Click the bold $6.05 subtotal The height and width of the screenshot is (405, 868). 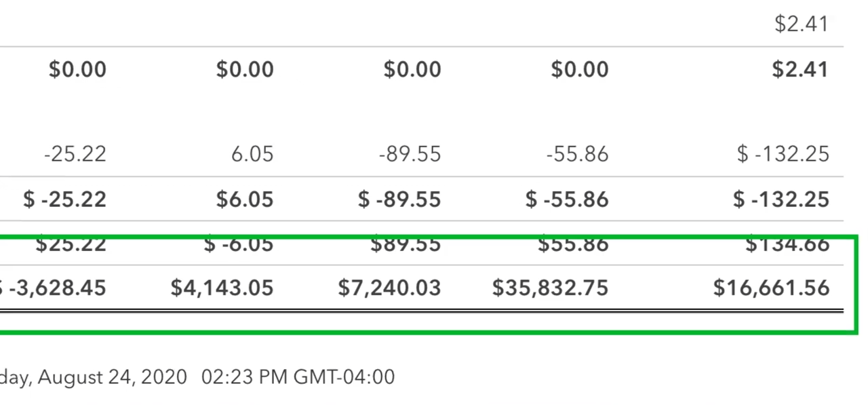[x=245, y=199]
